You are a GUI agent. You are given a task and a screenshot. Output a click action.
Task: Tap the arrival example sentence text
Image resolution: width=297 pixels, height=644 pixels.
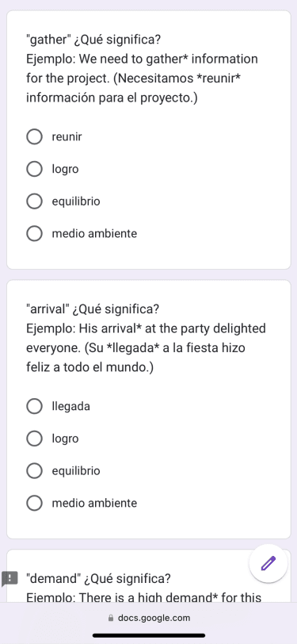[146, 348]
